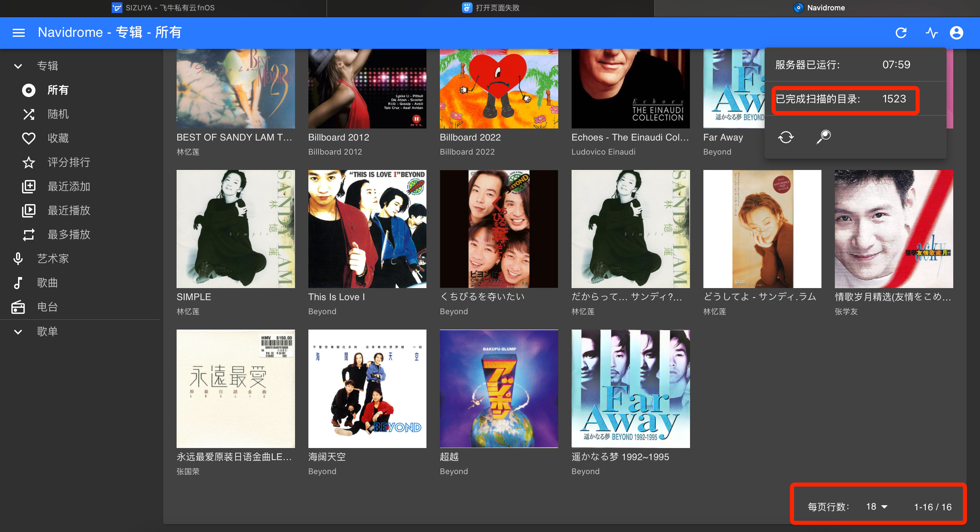Open 随机 shuffle albums view
The image size is (980, 532).
click(58, 114)
